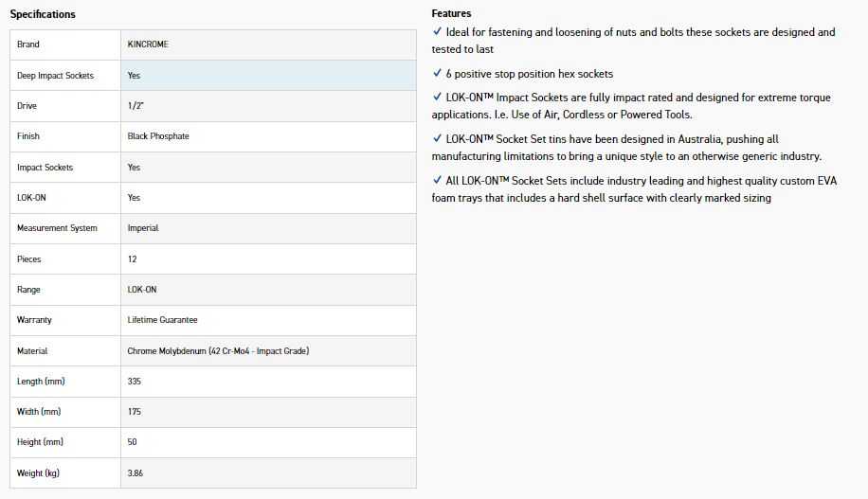Click the Specifications heading

click(x=43, y=14)
